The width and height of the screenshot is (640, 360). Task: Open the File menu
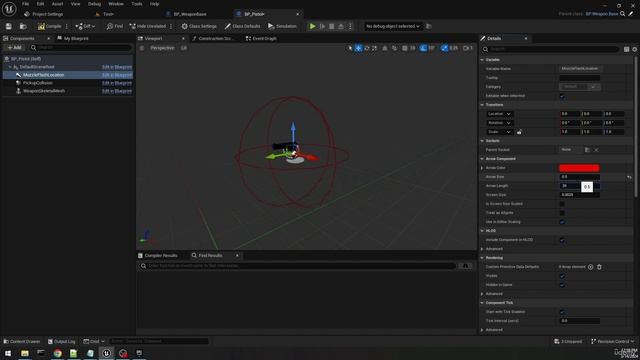point(25,4)
